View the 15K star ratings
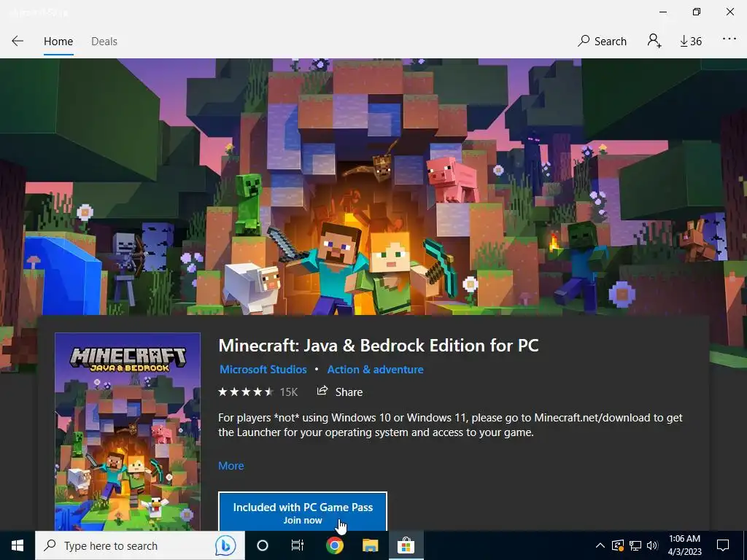The height and width of the screenshot is (560, 747). click(x=258, y=392)
